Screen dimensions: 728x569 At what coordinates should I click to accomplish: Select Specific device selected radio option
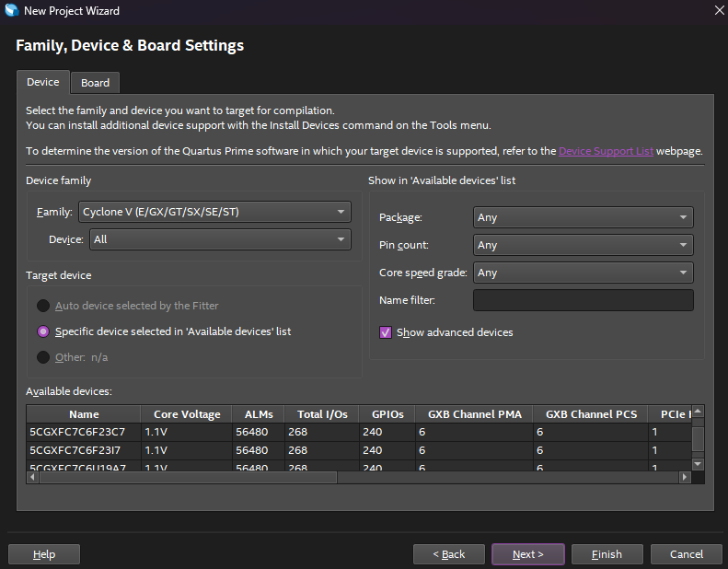tap(43, 331)
